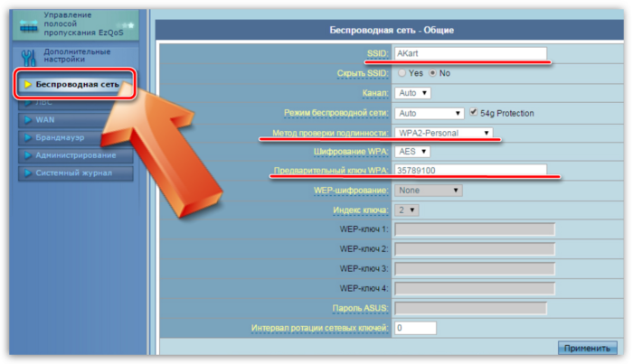Click Интервал ротации сетевых ключей label
This screenshot has width=633, height=364.
point(319,328)
